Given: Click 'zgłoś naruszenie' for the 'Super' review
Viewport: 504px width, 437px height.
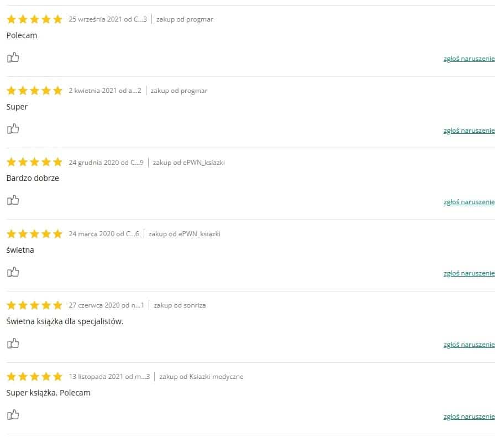Looking at the screenshot, I should pos(469,131).
